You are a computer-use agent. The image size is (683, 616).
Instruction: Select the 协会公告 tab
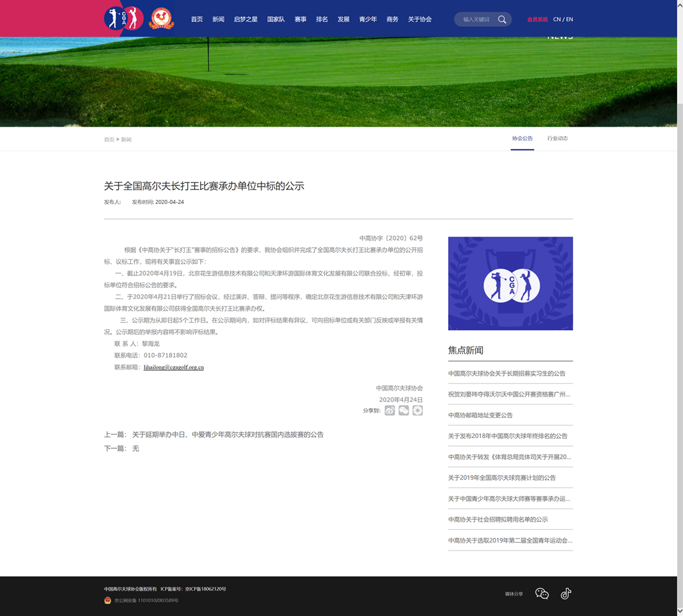click(x=522, y=139)
